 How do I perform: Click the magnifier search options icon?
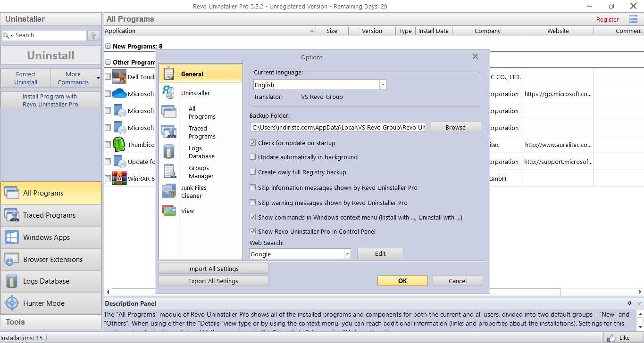pyautogui.click(x=8, y=35)
